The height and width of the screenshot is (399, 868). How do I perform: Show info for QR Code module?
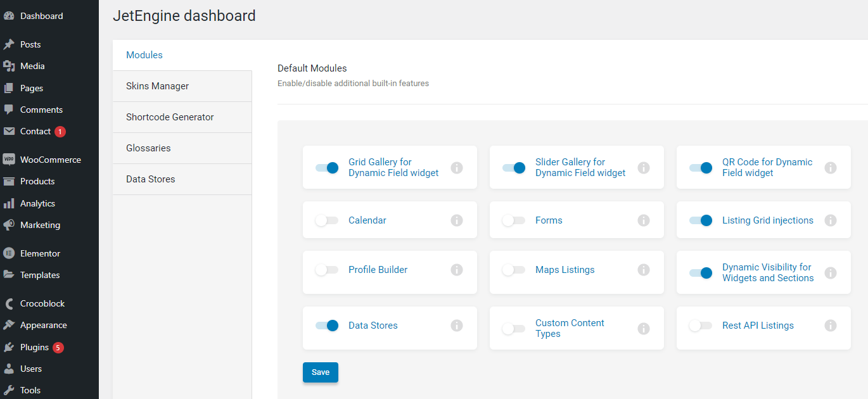(831, 167)
